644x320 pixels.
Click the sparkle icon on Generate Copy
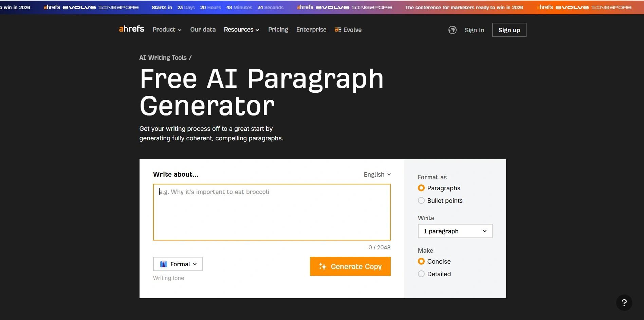(x=323, y=266)
